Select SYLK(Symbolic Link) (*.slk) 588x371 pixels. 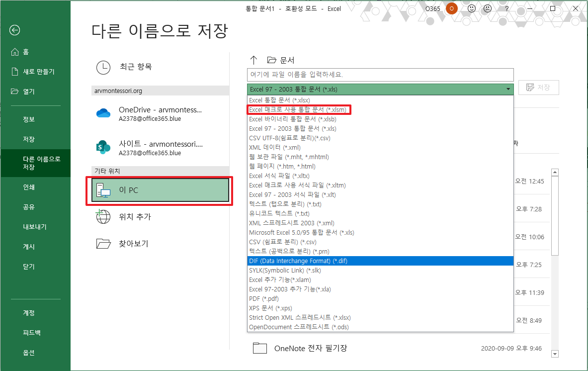[x=380, y=271]
